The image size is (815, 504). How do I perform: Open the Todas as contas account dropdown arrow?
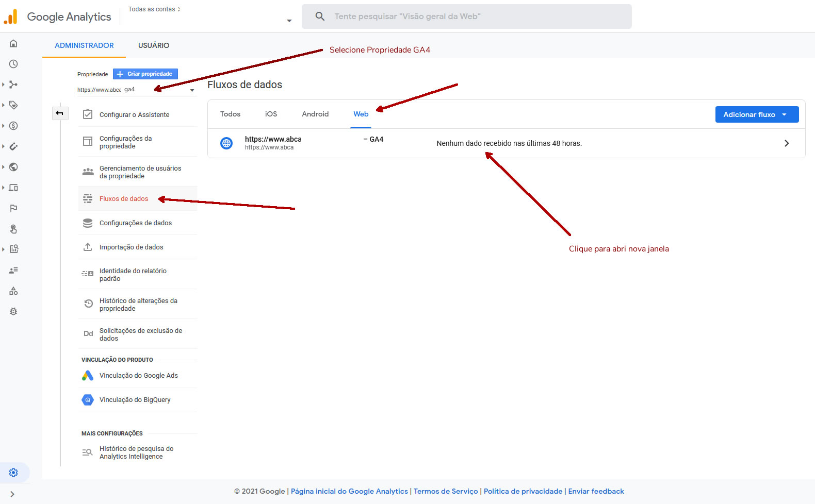pyautogui.click(x=289, y=21)
